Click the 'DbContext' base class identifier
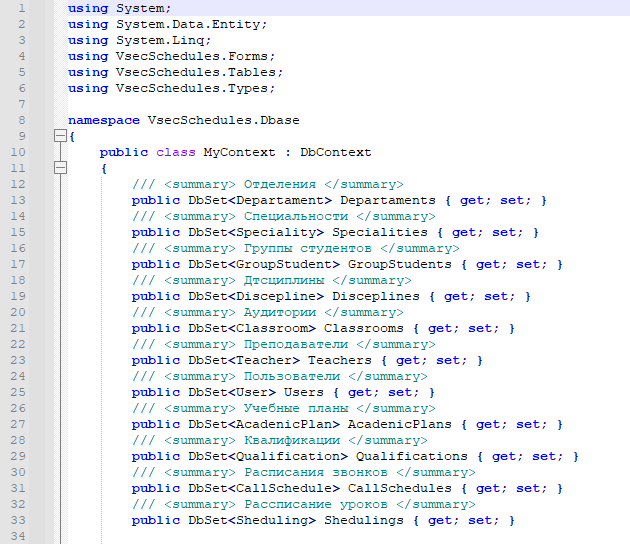This screenshot has height=544, width=630. coord(335,152)
